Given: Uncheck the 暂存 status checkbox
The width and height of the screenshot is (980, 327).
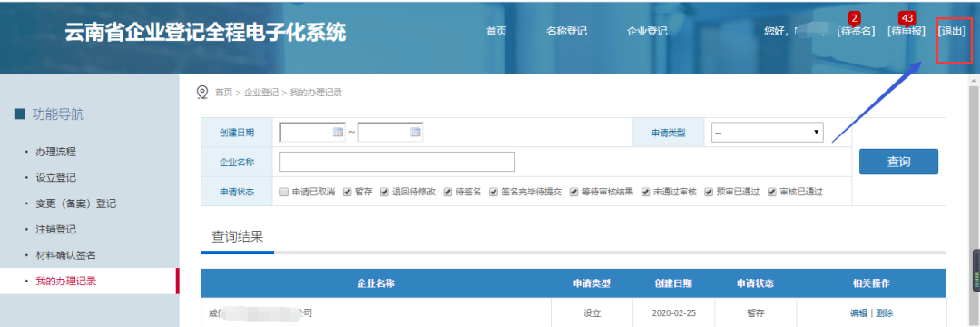Looking at the screenshot, I should click(348, 192).
